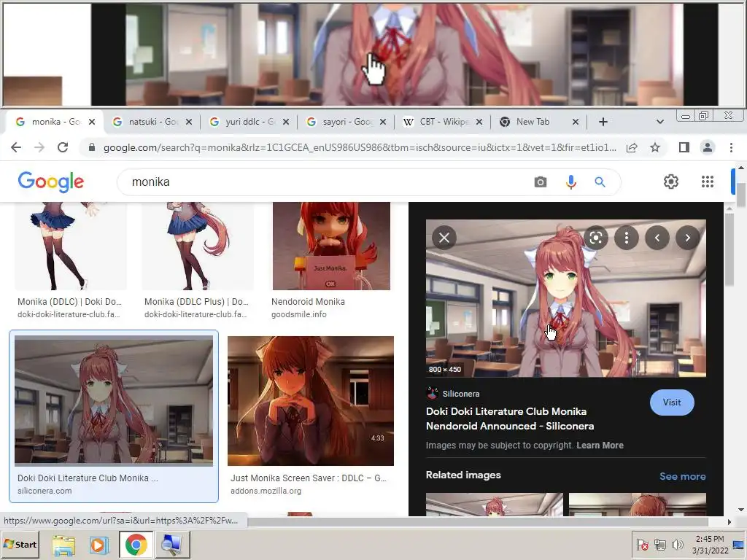Open Chrome's three-dot menu
The image size is (747, 560).
[731, 147]
